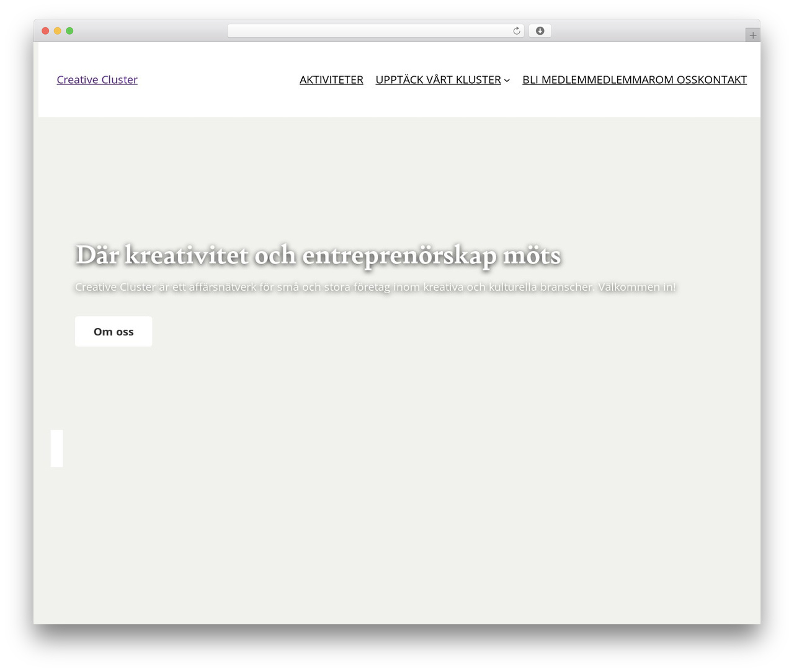This screenshot has width=794, height=672.
Task: Open the UPPTÄCK VÅRT KLUSTER menu item
Action: (438, 79)
